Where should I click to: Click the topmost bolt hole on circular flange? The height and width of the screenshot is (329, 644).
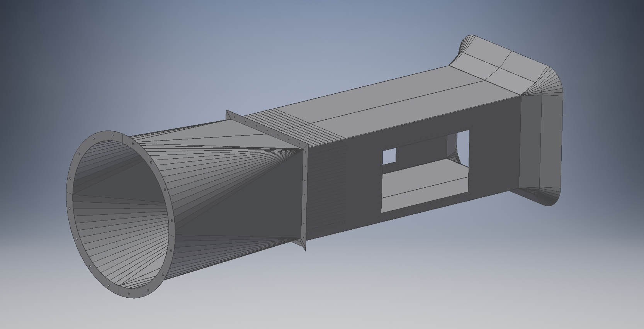(112, 135)
